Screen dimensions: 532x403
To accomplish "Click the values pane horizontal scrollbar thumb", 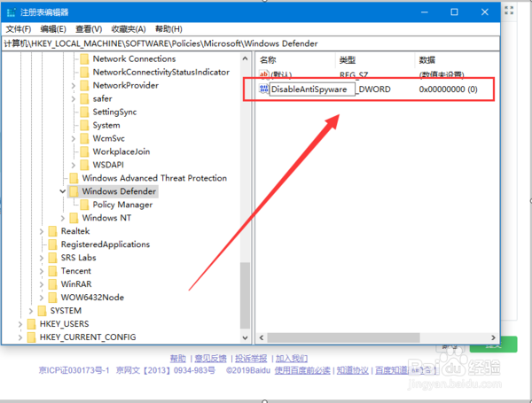I will pos(343,337).
